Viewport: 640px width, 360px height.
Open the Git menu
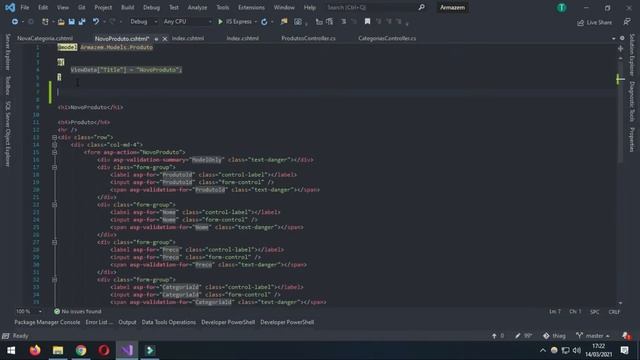(x=81, y=7)
